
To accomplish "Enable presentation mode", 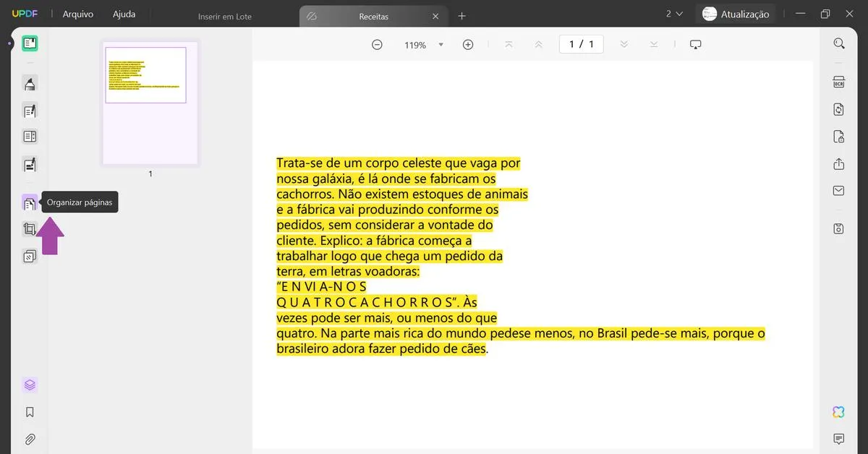I will tap(695, 44).
